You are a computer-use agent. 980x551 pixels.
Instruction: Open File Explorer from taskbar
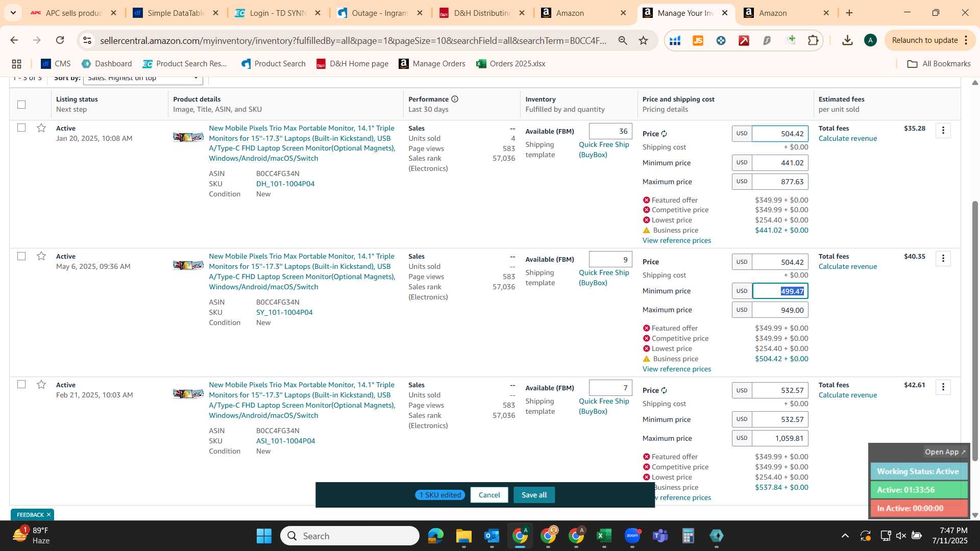click(463, 536)
